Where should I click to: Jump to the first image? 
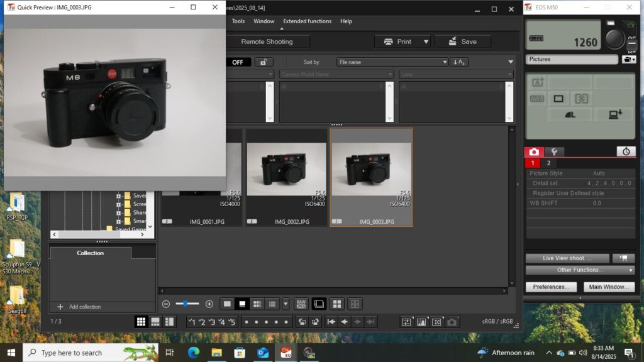coord(331,322)
